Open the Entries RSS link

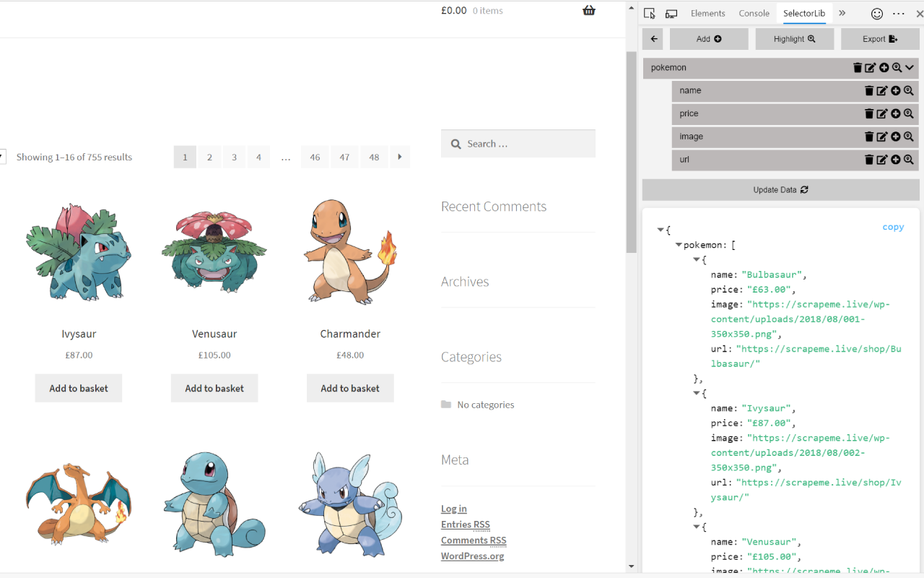[466, 525]
